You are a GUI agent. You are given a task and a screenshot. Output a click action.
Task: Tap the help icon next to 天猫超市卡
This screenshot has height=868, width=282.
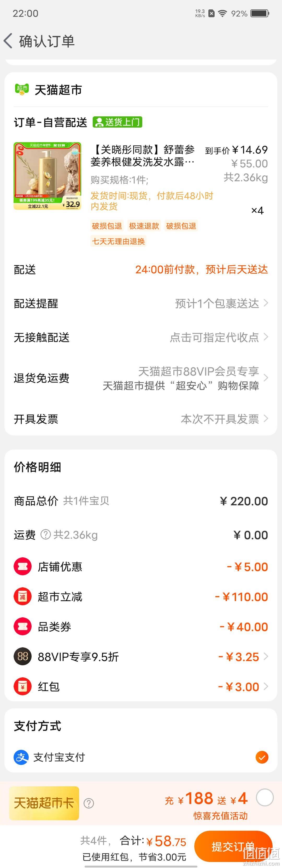click(89, 803)
